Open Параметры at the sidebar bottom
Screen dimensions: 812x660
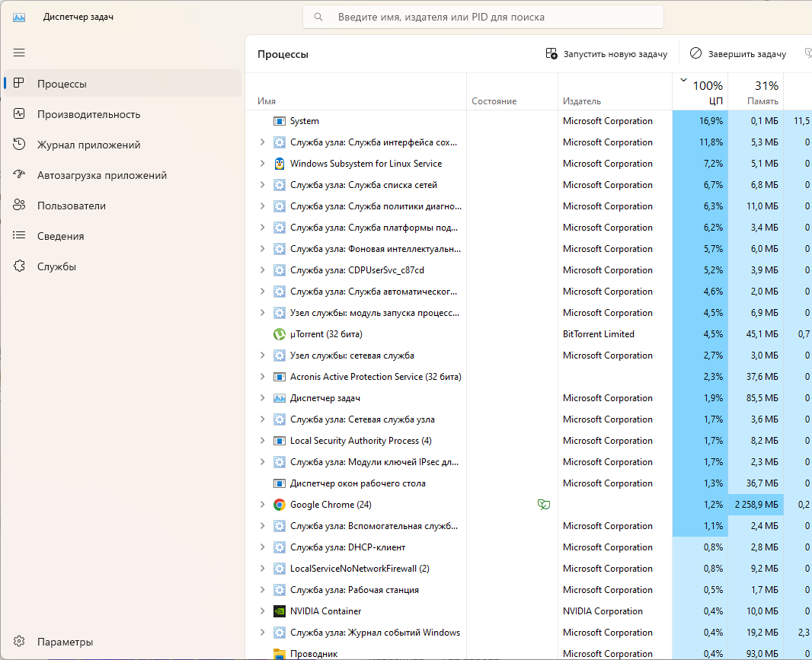click(x=66, y=642)
